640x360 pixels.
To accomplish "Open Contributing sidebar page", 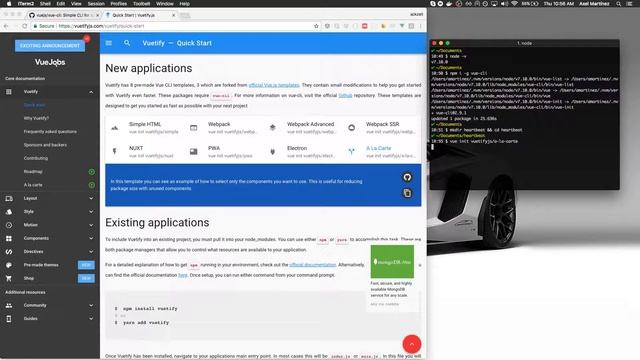I will click(36, 158).
